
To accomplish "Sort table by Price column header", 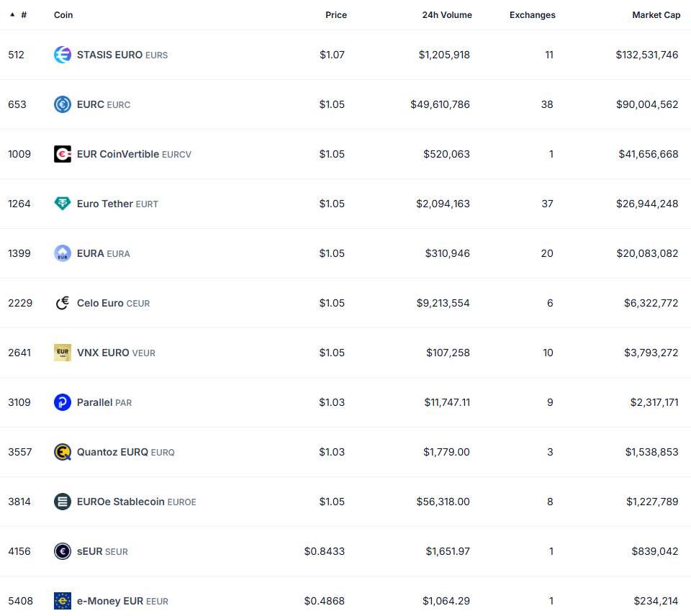I will tap(336, 15).
